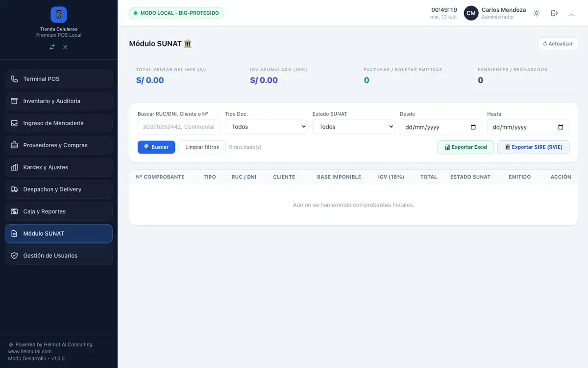Open the Desde calendar picker icon

[x=473, y=127]
